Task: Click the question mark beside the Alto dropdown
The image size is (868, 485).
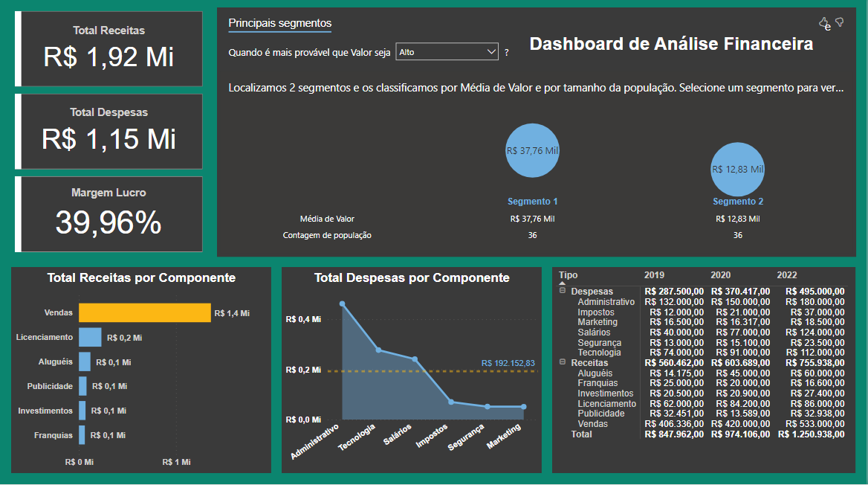Action: point(507,52)
